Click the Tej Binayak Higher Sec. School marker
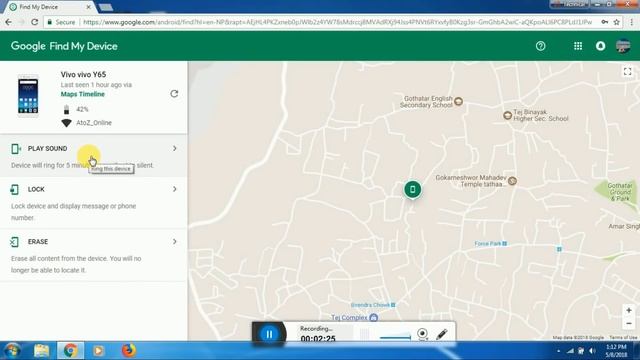Viewport: 640px width, 360px height. click(507, 116)
